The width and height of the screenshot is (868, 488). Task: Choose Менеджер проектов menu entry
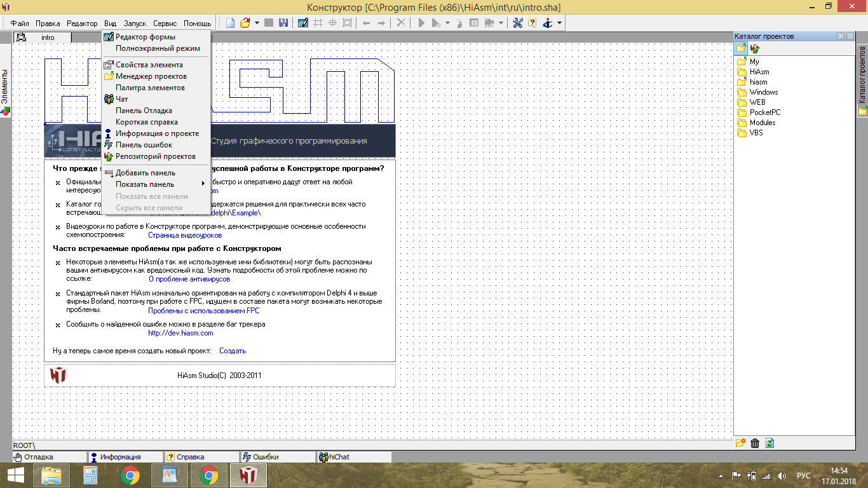(x=156, y=76)
